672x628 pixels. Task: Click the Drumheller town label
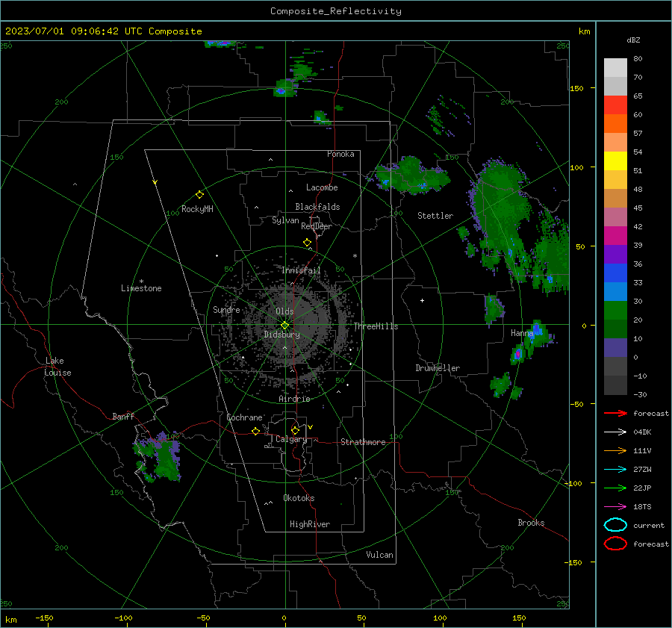click(x=438, y=368)
